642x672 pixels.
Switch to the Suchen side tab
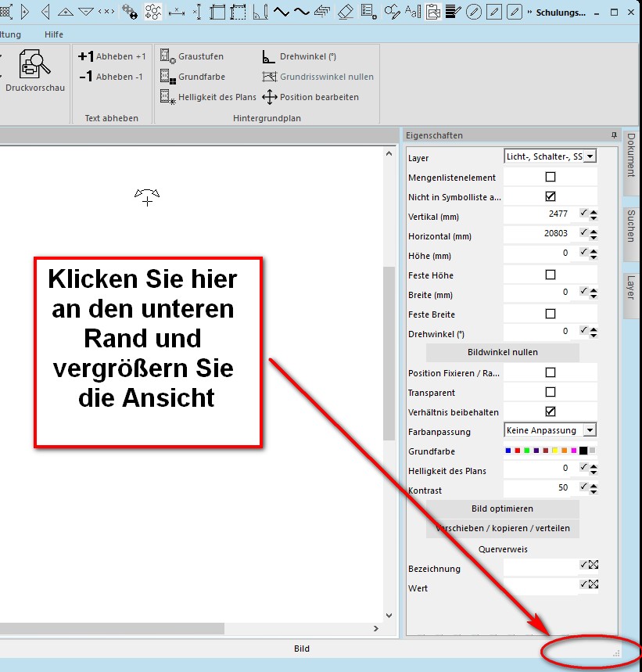point(630,225)
